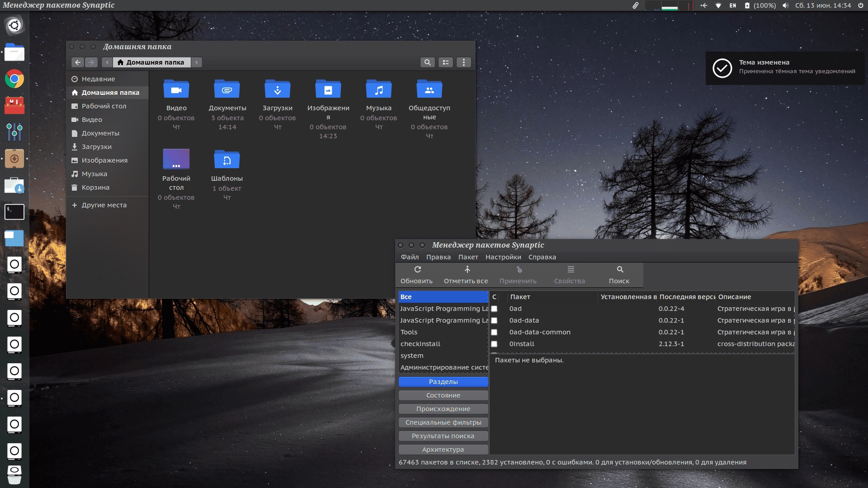Click the Ubuntu logo in the dock
The width and height of the screenshot is (868, 488).
(x=14, y=25)
